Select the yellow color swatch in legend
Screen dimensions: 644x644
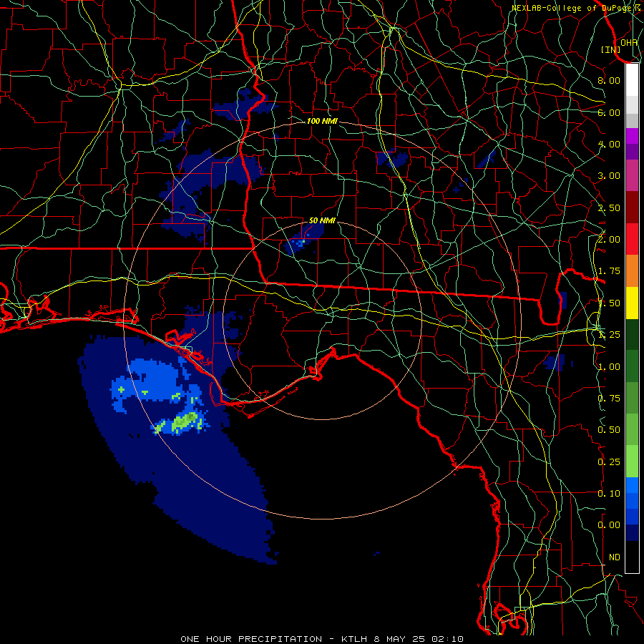pos(632,303)
